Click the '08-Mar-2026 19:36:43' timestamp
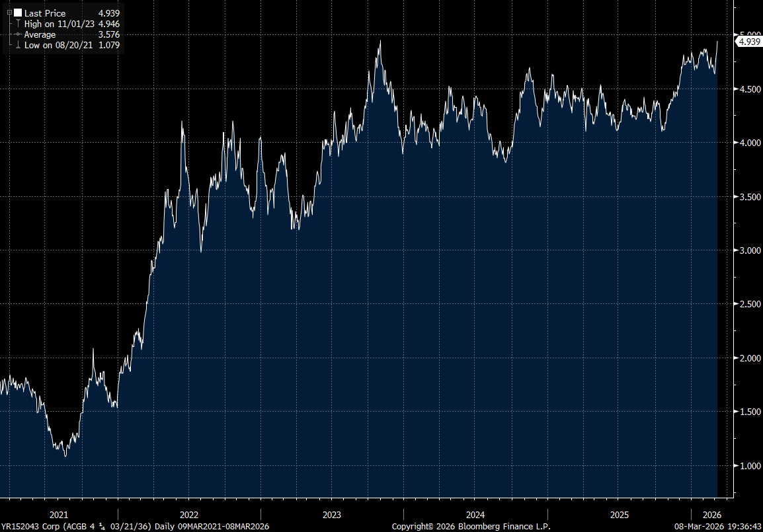 pyautogui.click(x=718, y=527)
